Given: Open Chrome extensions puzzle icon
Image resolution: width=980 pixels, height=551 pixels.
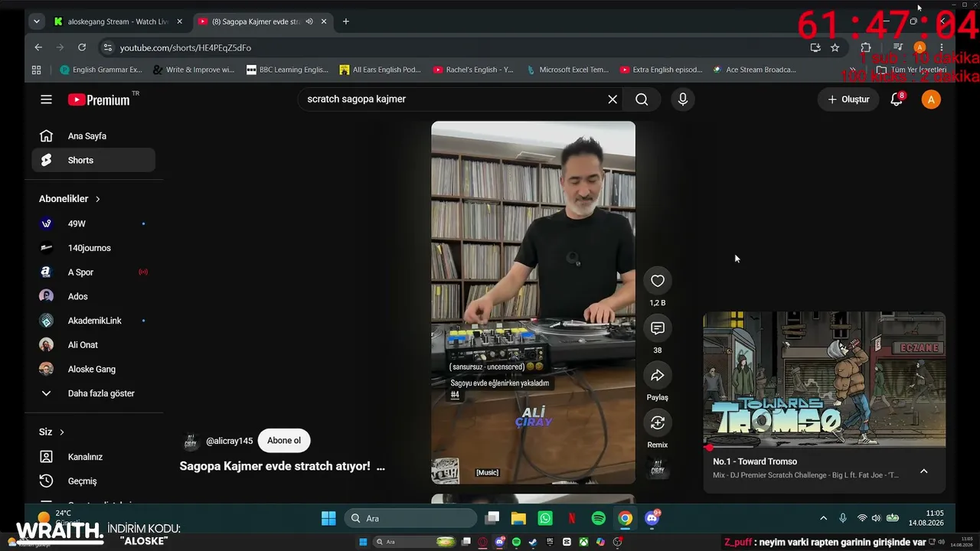Looking at the screenshot, I should coord(866,47).
